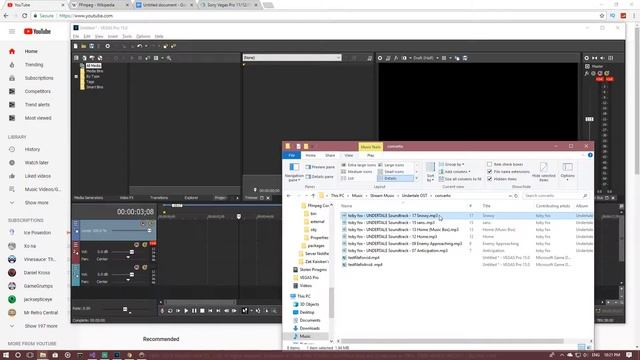Open the Subscriptions link on YouTube
640x360 pixels.
39,78
